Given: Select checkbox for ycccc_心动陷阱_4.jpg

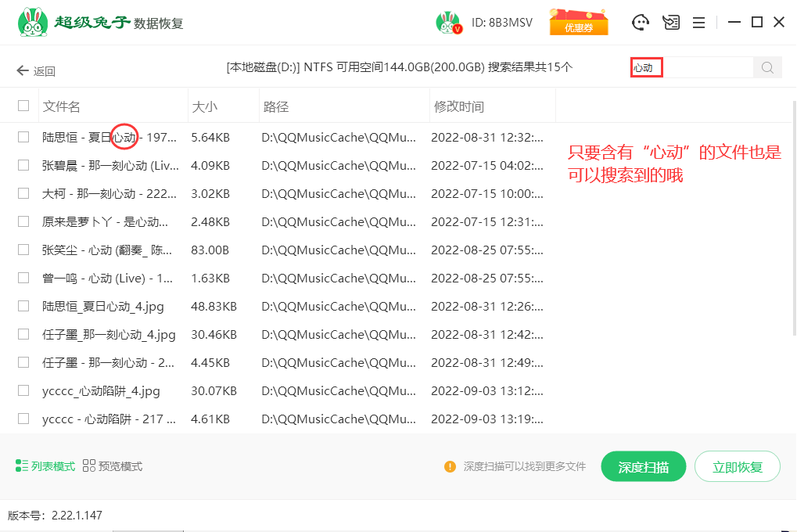Looking at the screenshot, I should click(23, 390).
